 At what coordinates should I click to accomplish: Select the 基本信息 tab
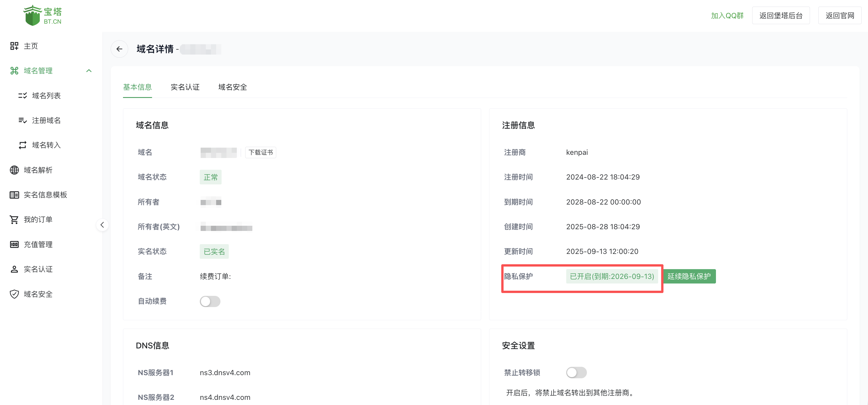[x=137, y=87]
